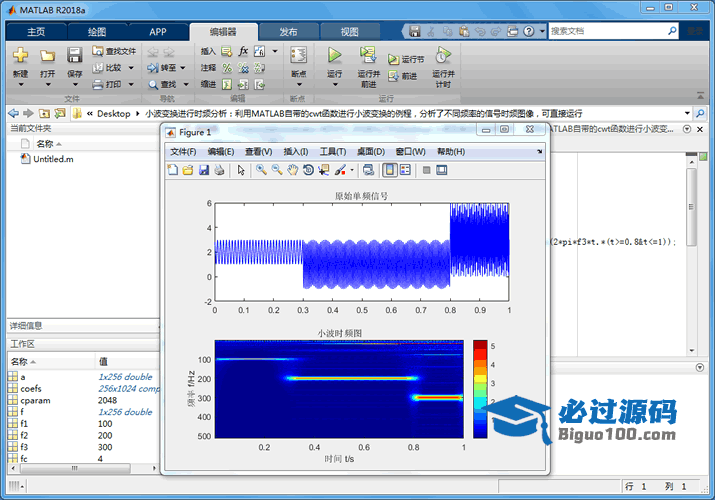Open the address bar path dropdown
Viewport: 715px width, 500px height.
tap(687, 113)
